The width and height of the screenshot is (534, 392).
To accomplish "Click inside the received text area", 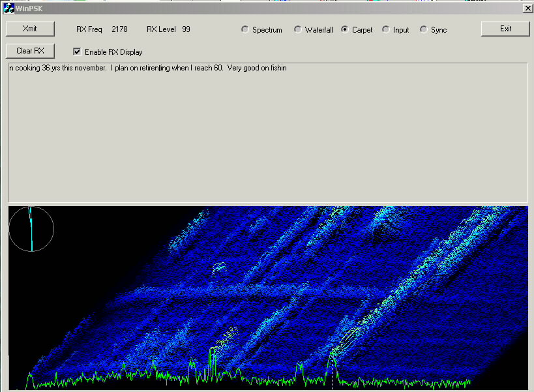I will click(x=268, y=132).
